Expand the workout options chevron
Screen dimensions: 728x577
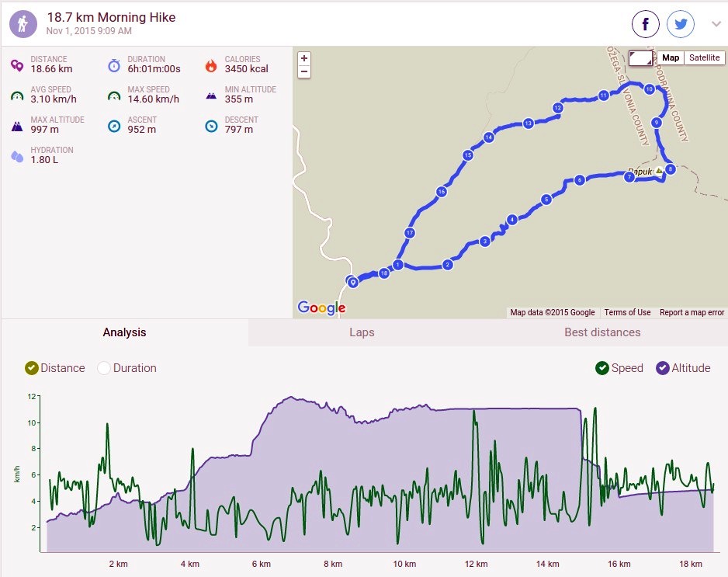click(x=716, y=24)
